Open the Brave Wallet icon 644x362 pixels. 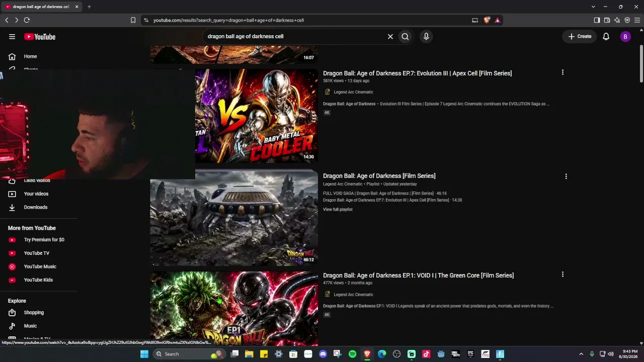[x=607, y=20]
